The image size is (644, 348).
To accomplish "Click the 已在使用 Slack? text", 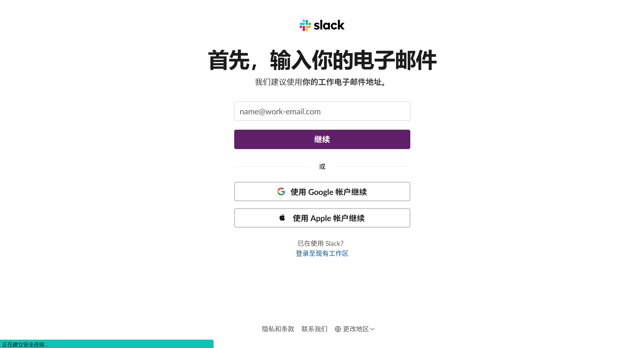I will coord(320,243).
